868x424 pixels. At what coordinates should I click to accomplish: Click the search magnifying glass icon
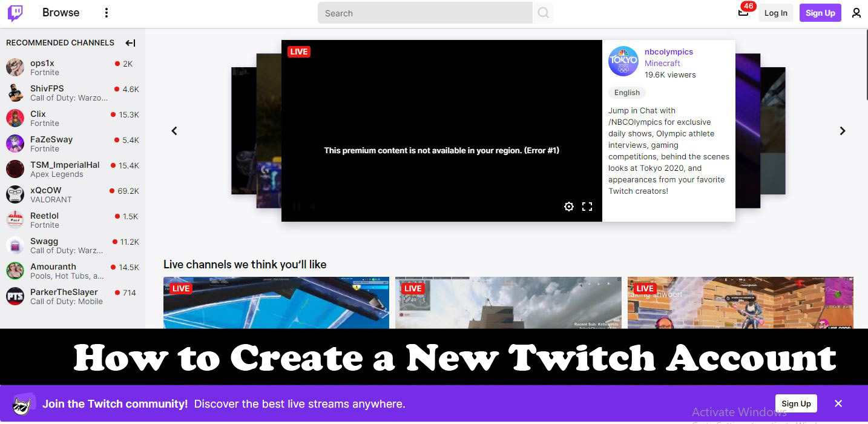click(543, 13)
